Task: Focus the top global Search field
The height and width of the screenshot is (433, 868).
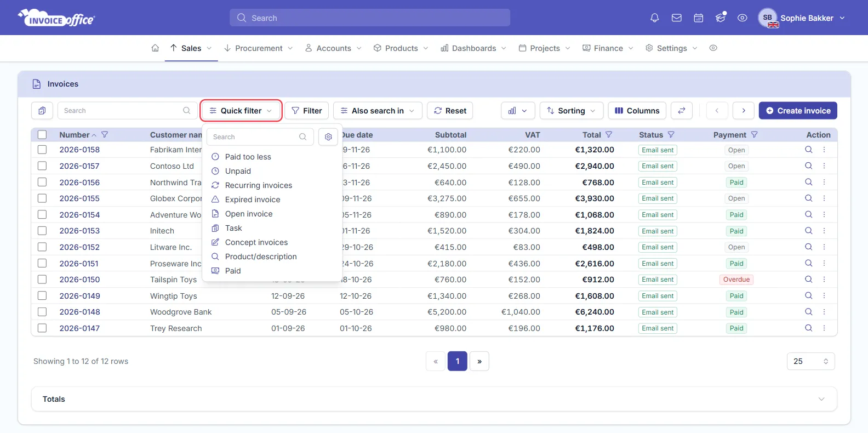Action: point(370,18)
